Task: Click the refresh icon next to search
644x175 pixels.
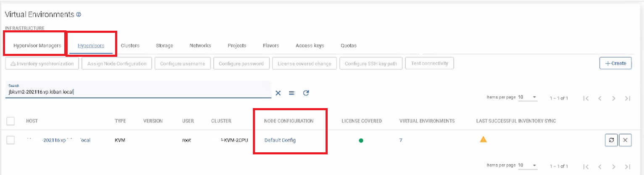Action: point(306,93)
